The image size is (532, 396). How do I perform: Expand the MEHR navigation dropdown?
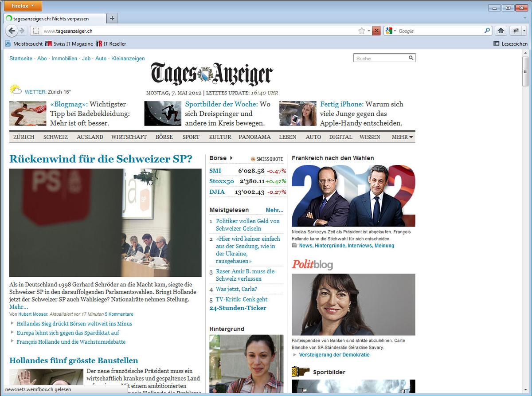click(403, 137)
